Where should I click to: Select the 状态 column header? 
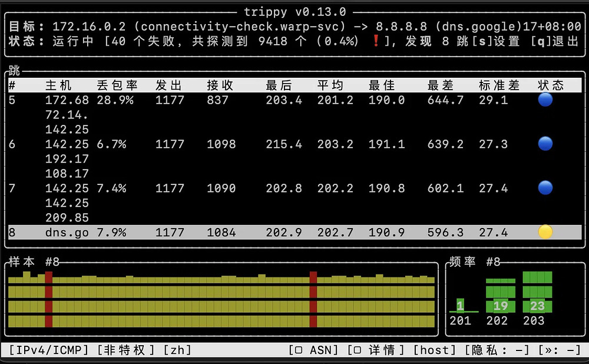coord(551,85)
